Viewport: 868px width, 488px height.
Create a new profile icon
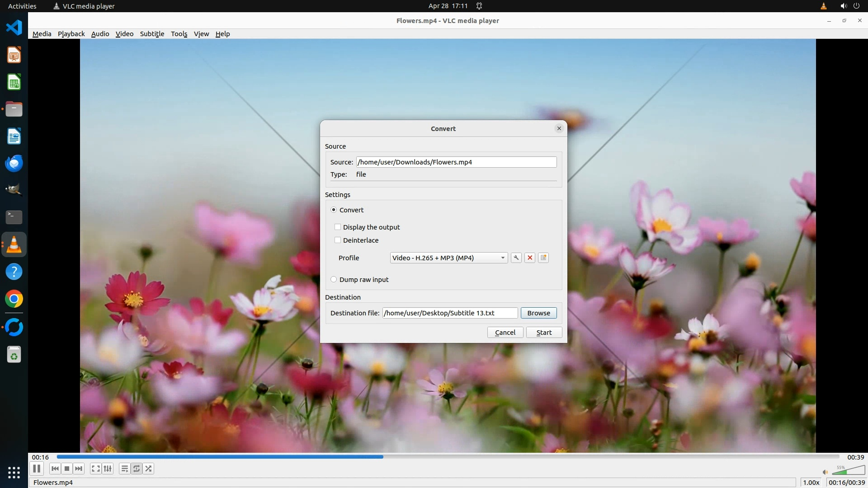tap(543, 258)
